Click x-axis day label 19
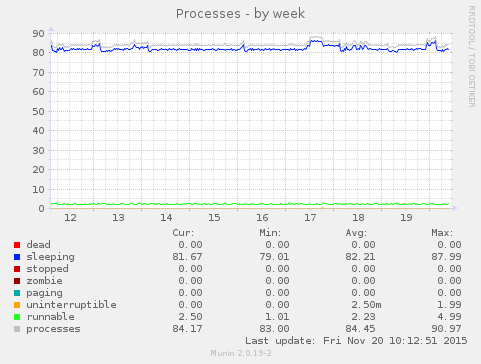This screenshot has width=481, height=364. coord(406,218)
